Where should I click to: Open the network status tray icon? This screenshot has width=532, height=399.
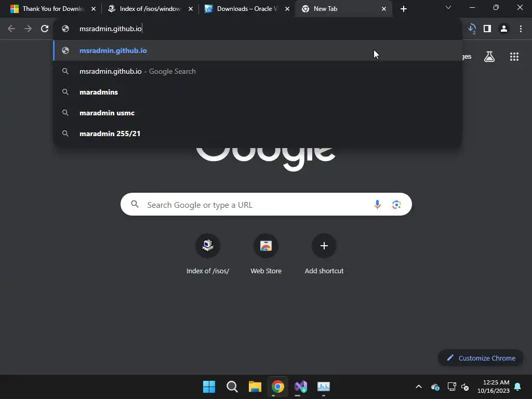451,387
